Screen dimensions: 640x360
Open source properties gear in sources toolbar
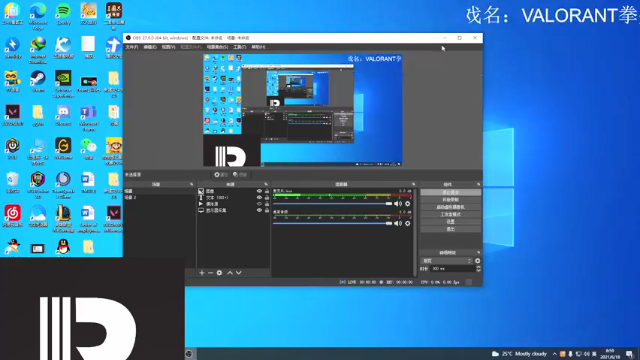coord(219,273)
